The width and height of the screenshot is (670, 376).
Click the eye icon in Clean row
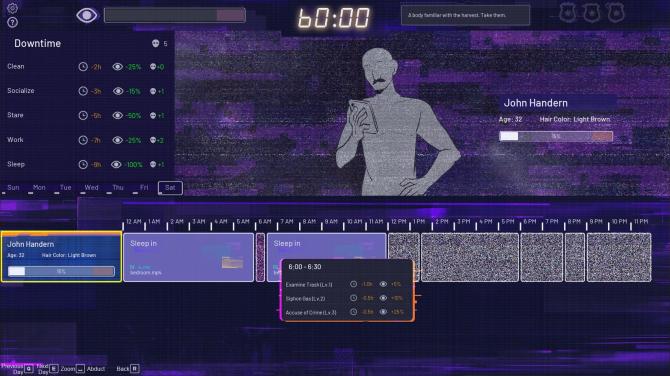click(118, 67)
